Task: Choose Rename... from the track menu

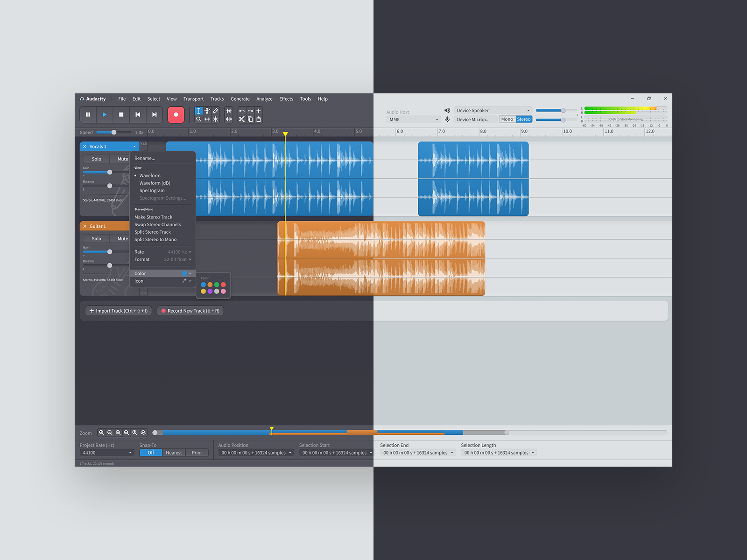Action: click(145, 158)
